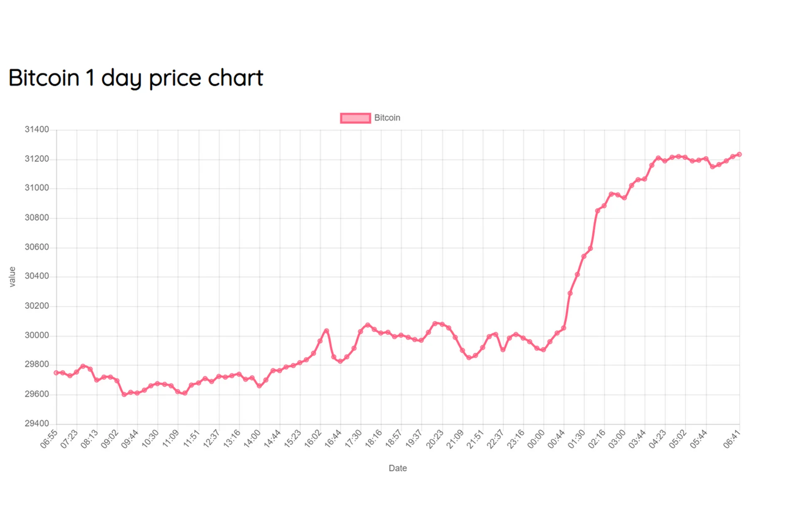Click the 21:09 time label
The width and height of the screenshot is (798, 532).
tap(455, 440)
